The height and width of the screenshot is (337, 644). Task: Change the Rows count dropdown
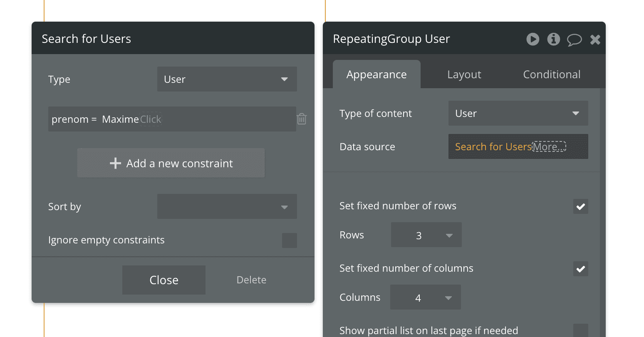pos(426,235)
